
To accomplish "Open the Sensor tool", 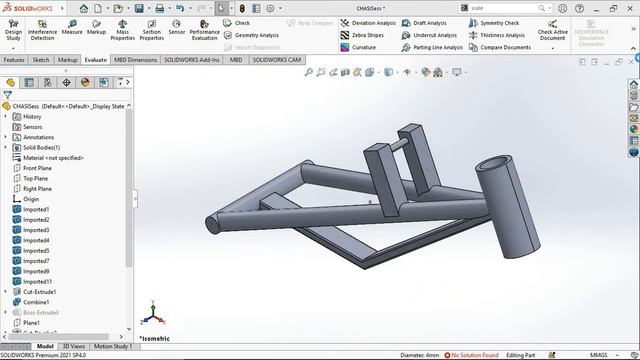I will coord(176,27).
